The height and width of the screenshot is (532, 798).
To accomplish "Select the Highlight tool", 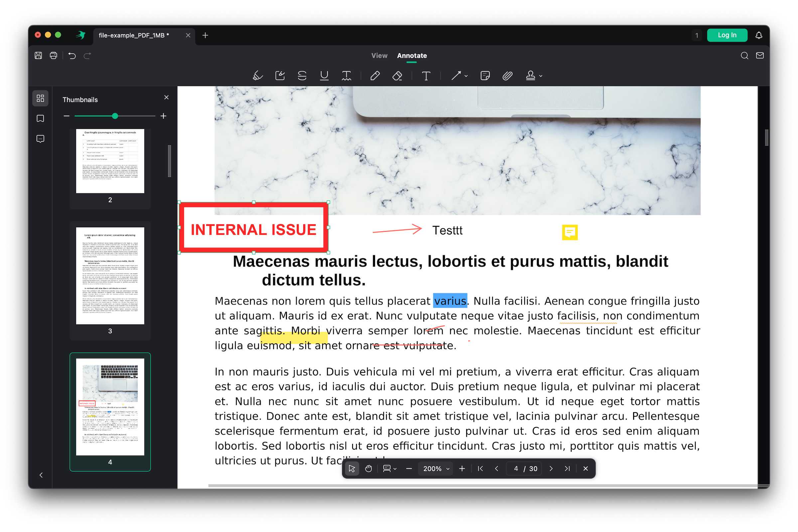I will click(x=258, y=76).
